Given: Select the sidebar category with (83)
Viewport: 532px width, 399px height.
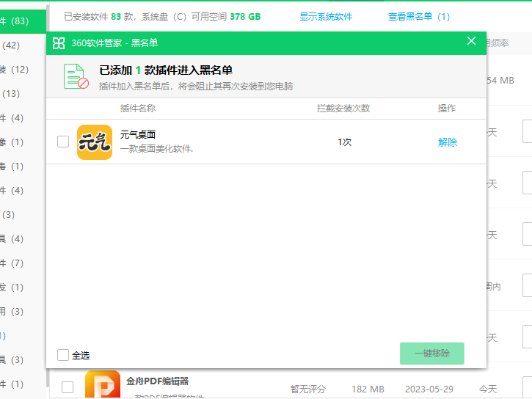Looking at the screenshot, I should coord(23,21).
